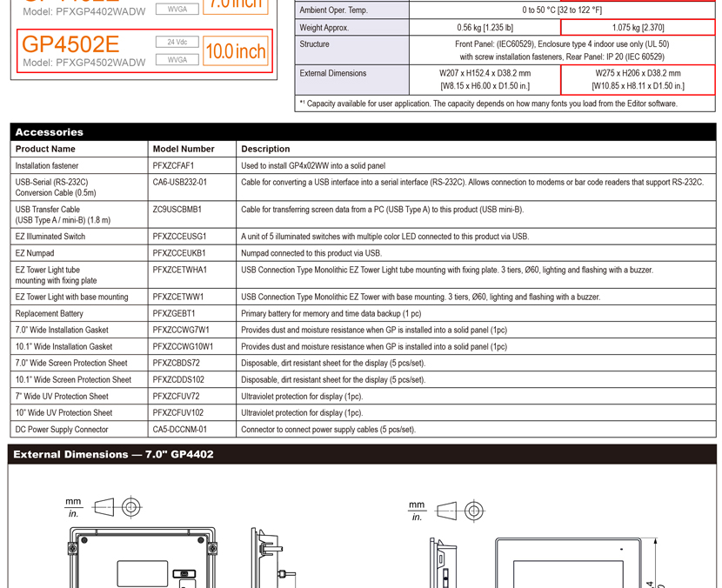Select '7.0" Wide Installation Gasket' product name
The width and height of the screenshot is (722, 588).
click(x=62, y=331)
